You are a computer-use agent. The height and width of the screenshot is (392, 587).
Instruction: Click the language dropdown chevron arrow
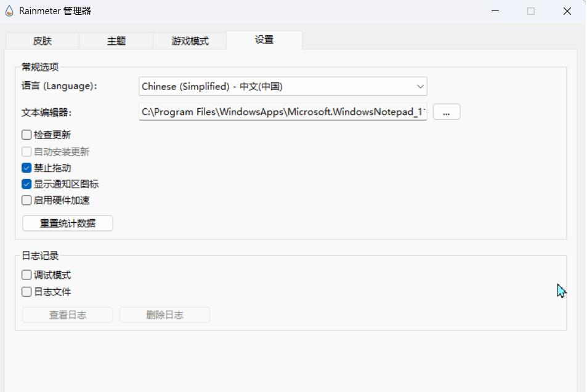coord(420,86)
